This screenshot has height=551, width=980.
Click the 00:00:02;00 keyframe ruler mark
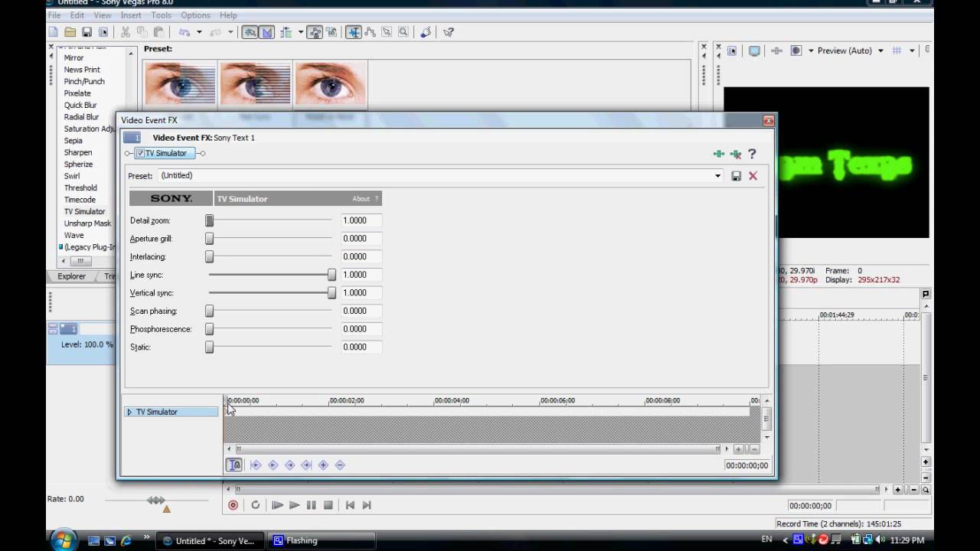click(x=346, y=400)
